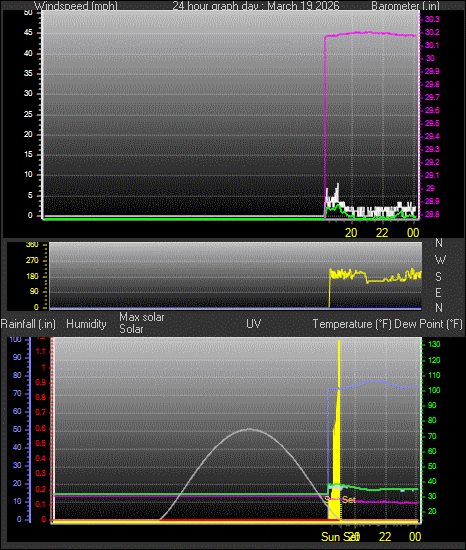Click the '29.5' barometer scale label
This screenshot has width=466, height=550.
432,123
